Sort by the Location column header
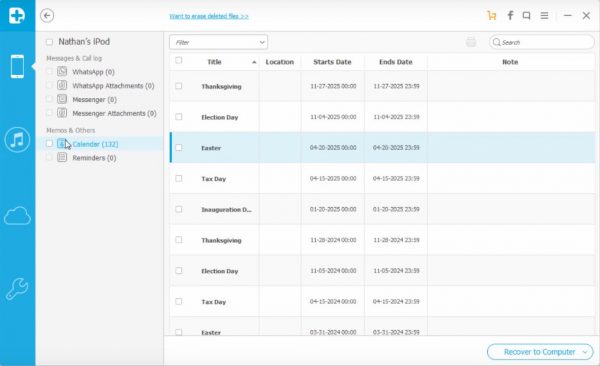The image size is (600, 366). (x=280, y=62)
